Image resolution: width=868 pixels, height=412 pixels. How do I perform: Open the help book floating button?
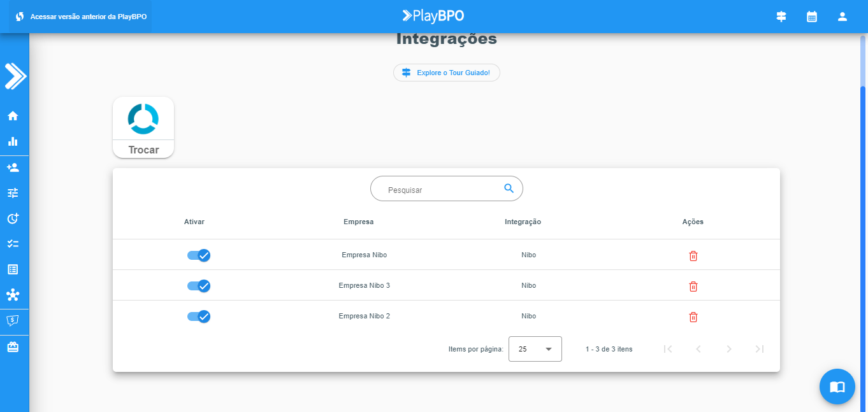[x=837, y=387]
